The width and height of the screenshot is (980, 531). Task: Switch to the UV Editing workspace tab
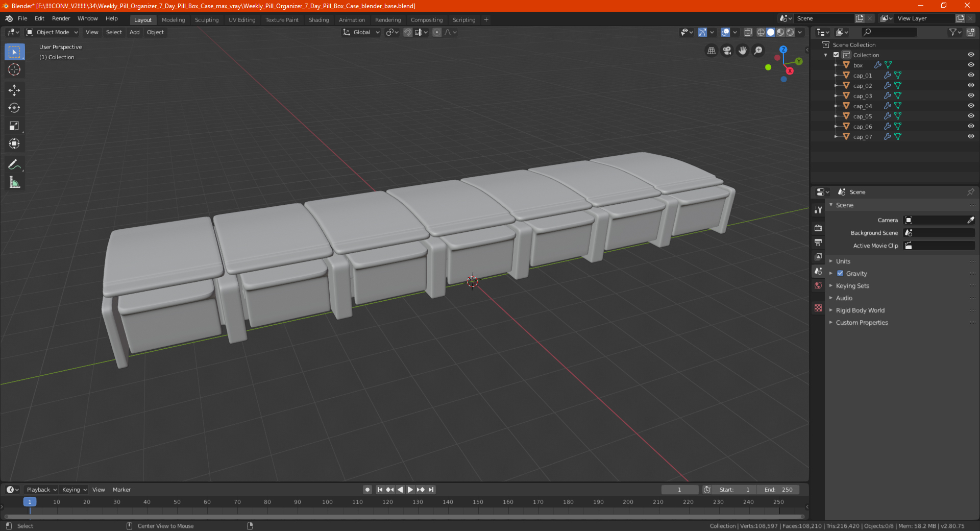pos(242,20)
